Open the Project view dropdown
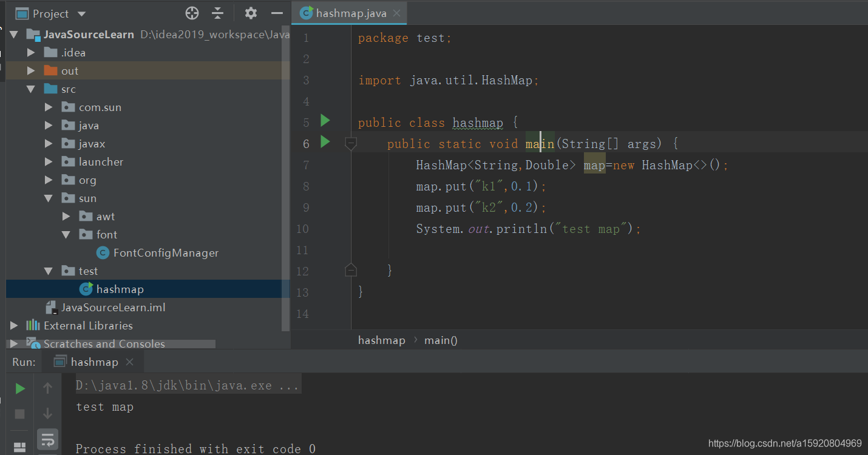 click(x=82, y=14)
